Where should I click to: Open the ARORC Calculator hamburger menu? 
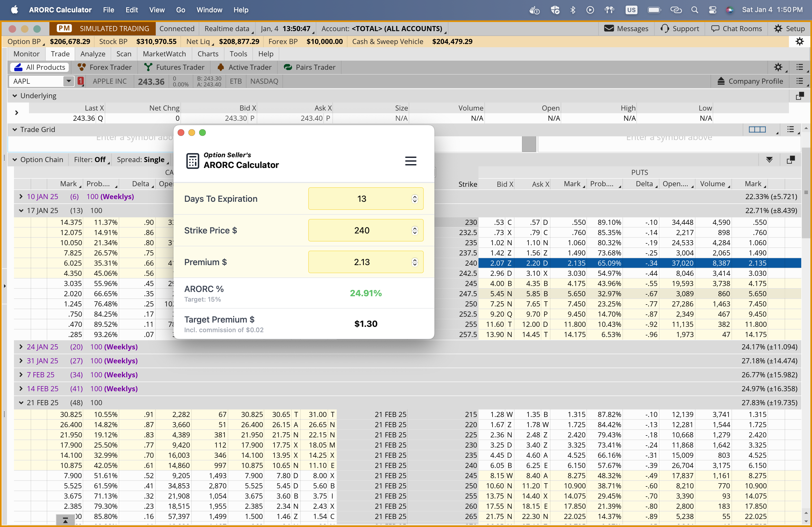pos(411,160)
